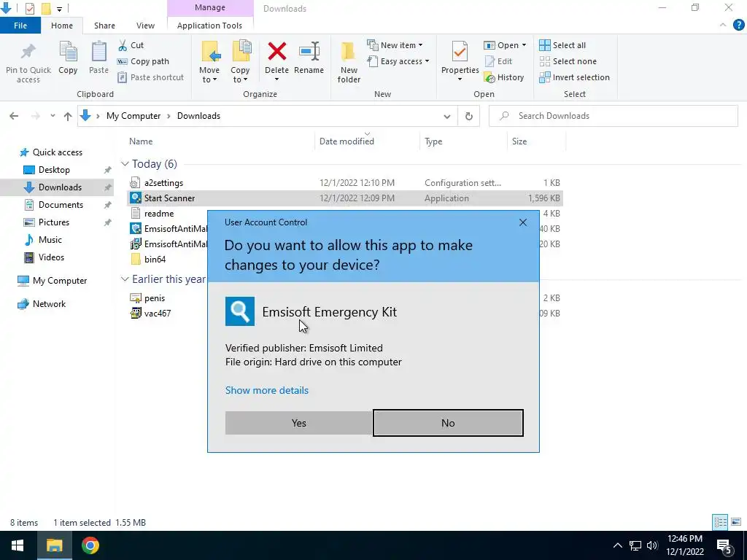This screenshot has width=747, height=560.
Task: Switch to the Home tab
Action: click(62, 26)
